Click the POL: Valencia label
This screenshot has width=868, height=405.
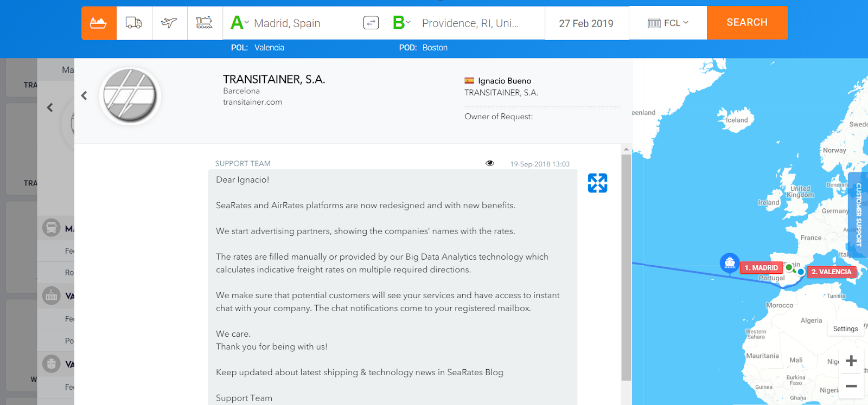(x=258, y=48)
